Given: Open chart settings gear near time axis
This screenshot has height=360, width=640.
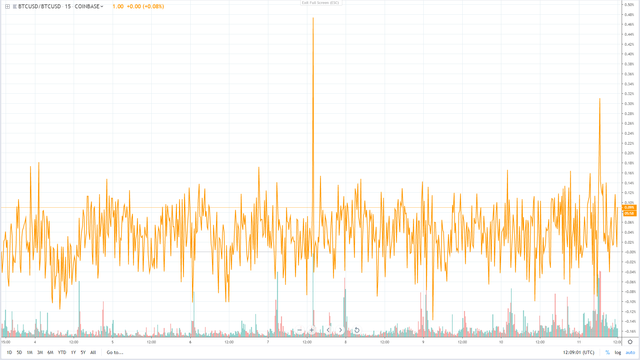Looking at the screenshot, I should (x=630, y=342).
